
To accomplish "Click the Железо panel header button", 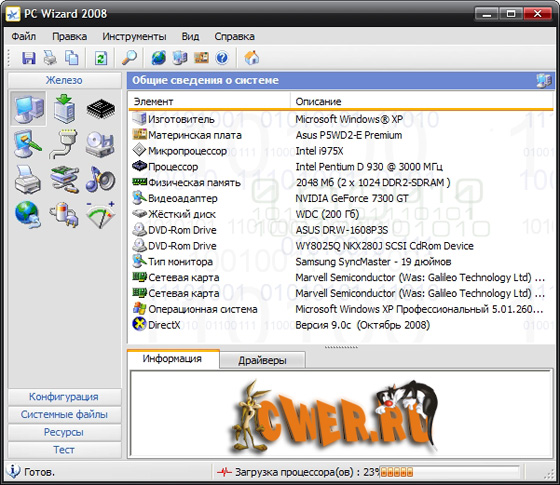I will pyautogui.click(x=64, y=80).
